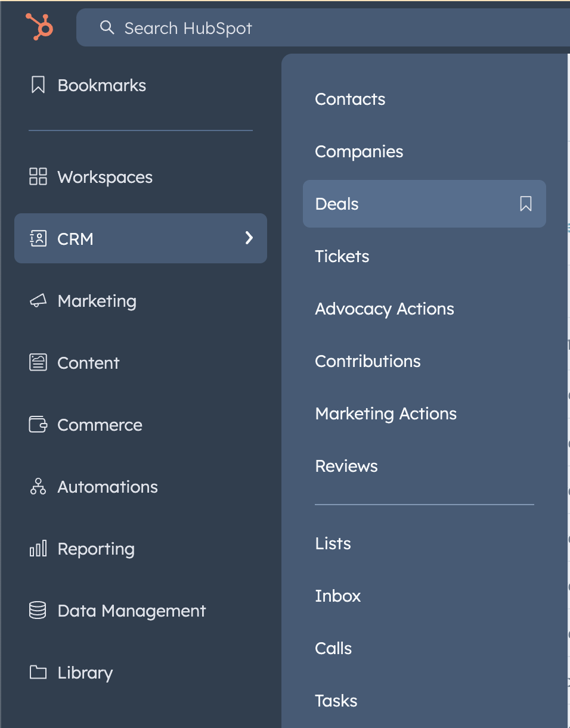Open Lists from the CRM submenu
This screenshot has height=728, width=570.
(333, 543)
